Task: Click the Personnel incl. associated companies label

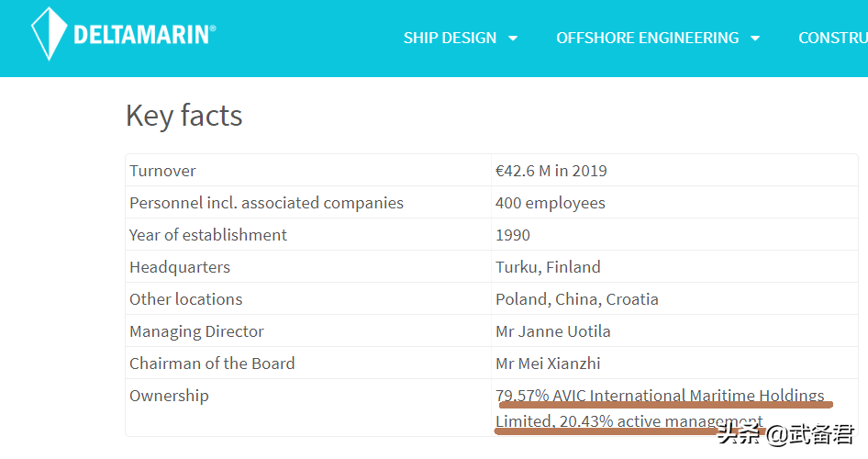Action: (266, 203)
